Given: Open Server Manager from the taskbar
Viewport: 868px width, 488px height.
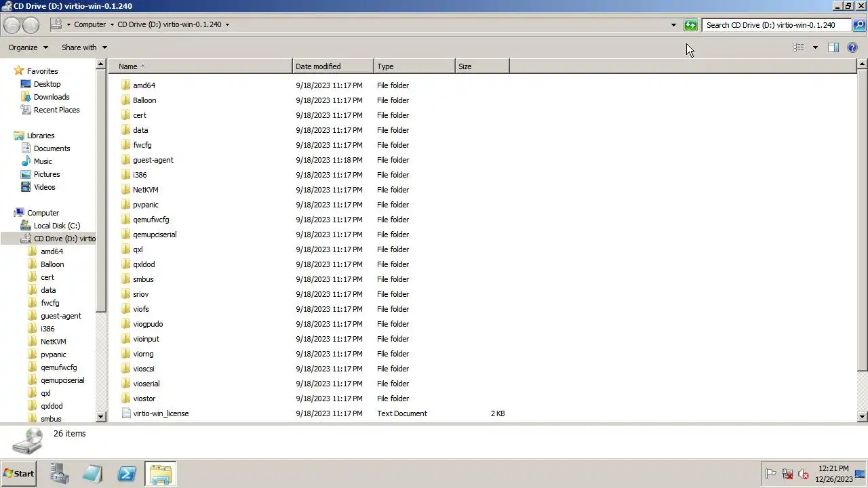Looking at the screenshot, I should [x=60, y=474].
